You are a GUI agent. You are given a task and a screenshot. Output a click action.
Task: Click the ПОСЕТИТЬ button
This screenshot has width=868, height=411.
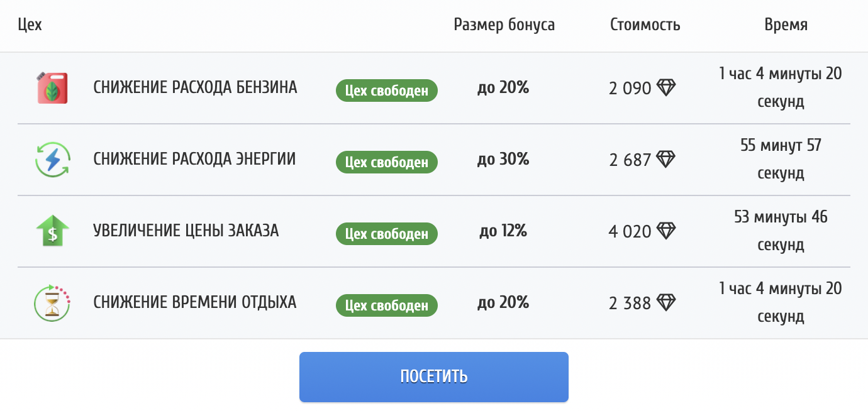[434, 376]
